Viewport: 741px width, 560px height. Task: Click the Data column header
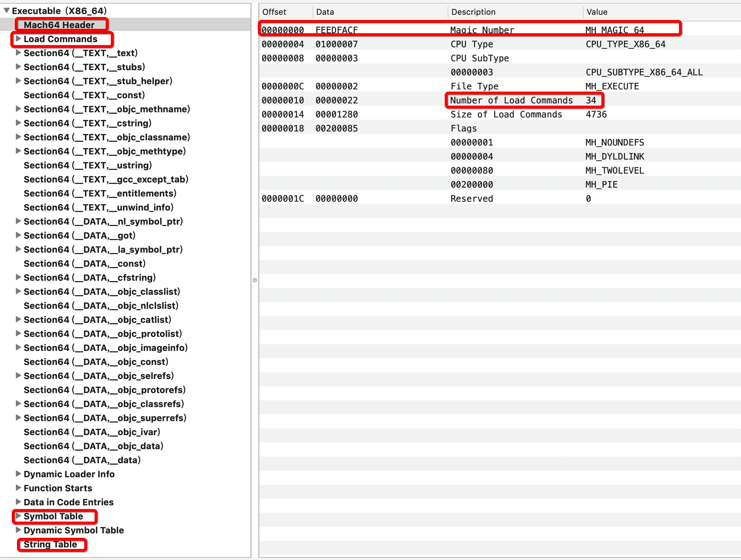325,12
